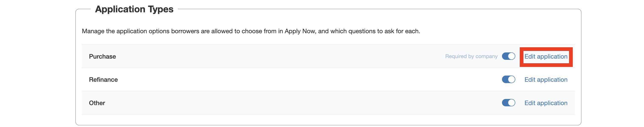Click Edit application in the Refinance row

pyautogui.click(x=545, y=79)
